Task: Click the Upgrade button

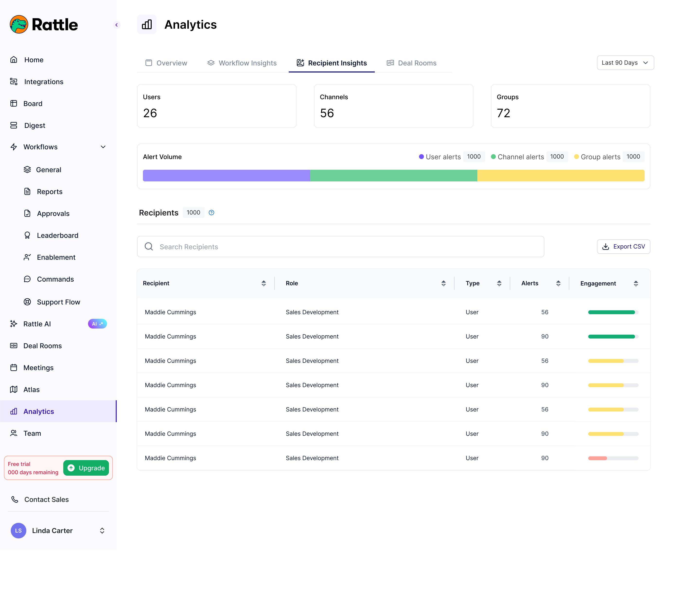Action: [86, 468]
